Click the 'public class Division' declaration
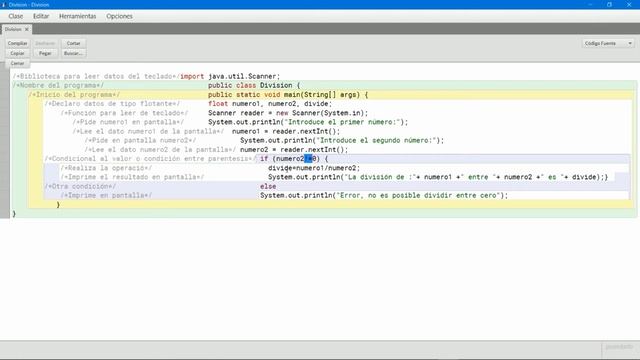640x360 pixels. [254, 85]
